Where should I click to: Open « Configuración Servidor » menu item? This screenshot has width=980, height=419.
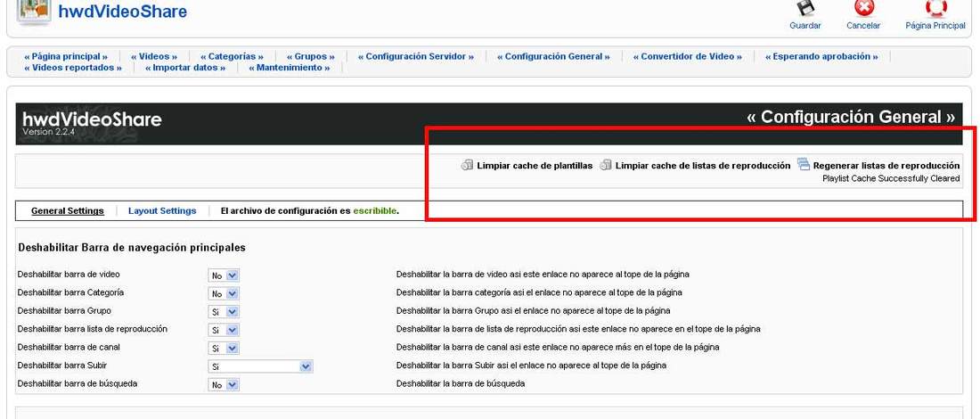click(416, 56)
